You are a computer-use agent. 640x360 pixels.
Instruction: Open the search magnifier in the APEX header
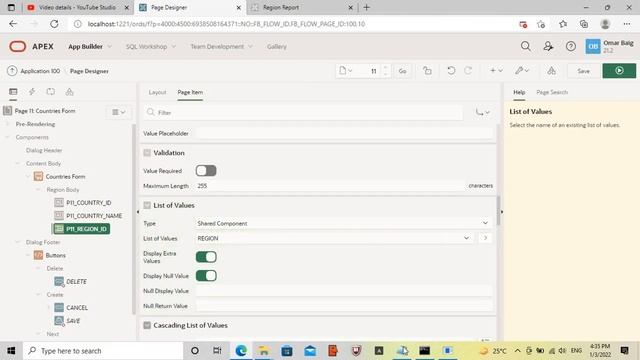(526, 47)
